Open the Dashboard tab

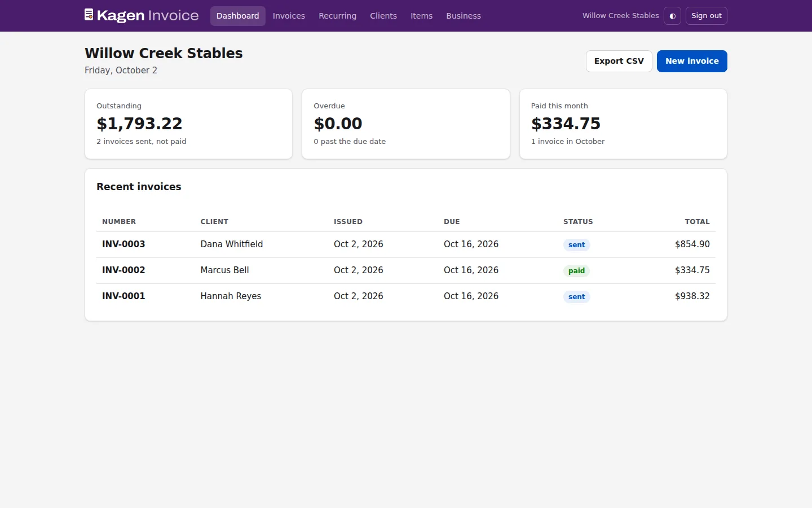tap(237, 16)
